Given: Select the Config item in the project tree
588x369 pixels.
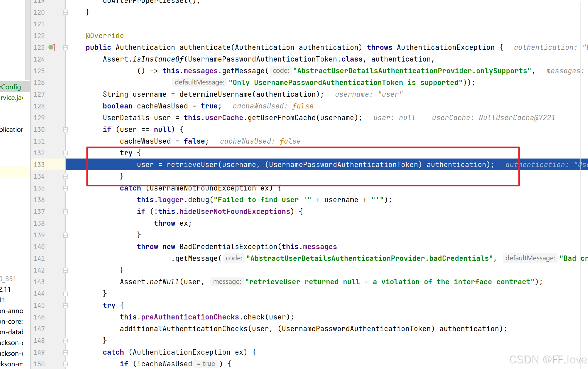Looking at the screenshot, I should tap(11, 87).
